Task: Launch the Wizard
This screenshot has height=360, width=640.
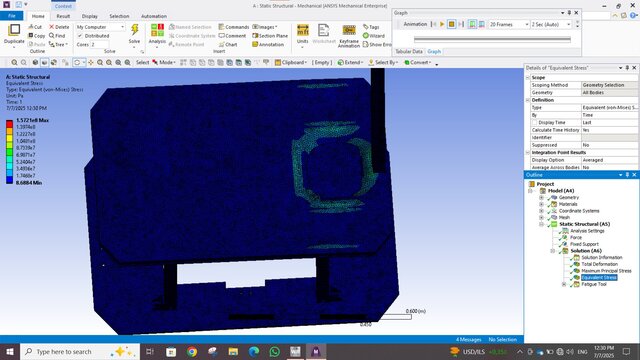Action: point(373,36)
